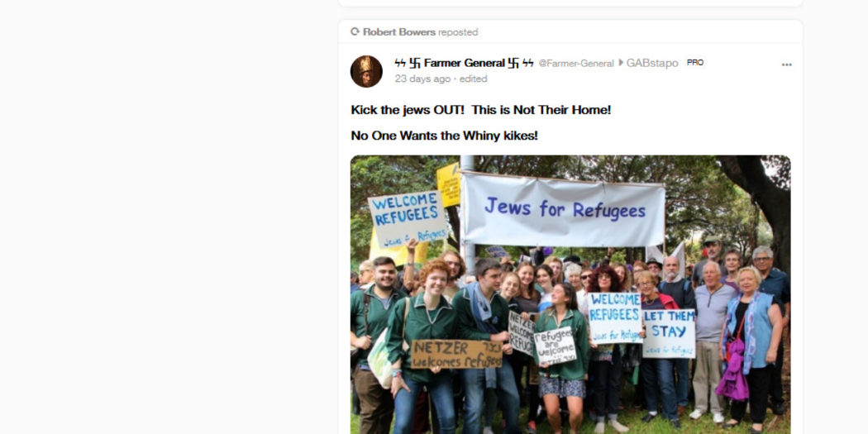868x434 pixels.
Task: Click the repost arrows icon beside Robert Bowers
Action: click(355, 32)
